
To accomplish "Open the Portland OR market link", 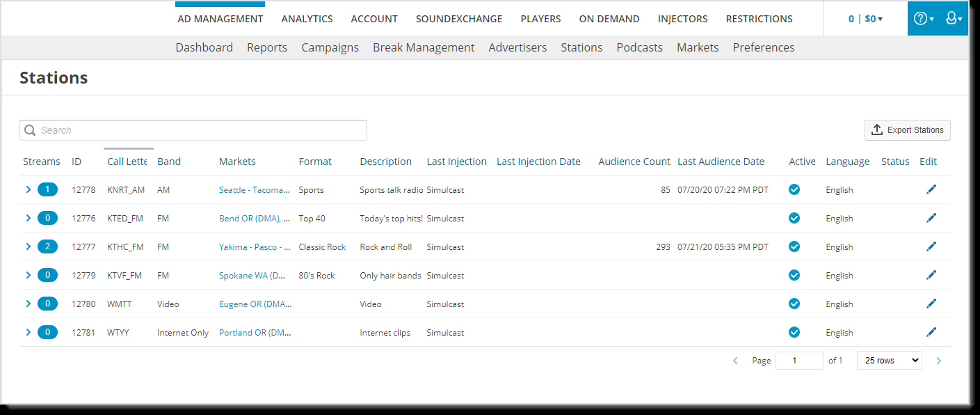I will point(255,332).
